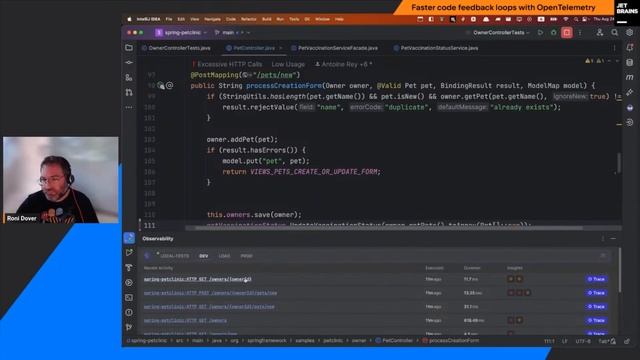The width and height of the screenshot is (640, 360).
Task: Open the Pull Requests tool window icon
Action: pos(129,93)
